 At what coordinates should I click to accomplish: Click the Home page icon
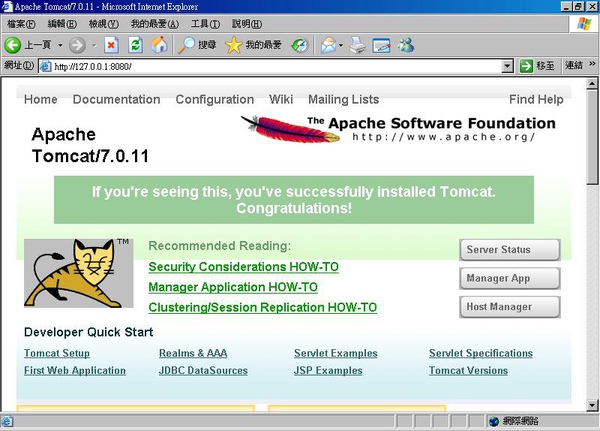(159, 45)
